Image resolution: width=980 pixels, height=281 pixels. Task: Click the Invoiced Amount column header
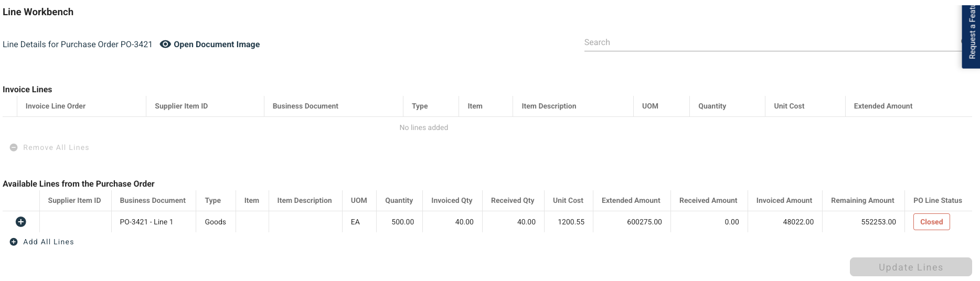click(784, 200)
